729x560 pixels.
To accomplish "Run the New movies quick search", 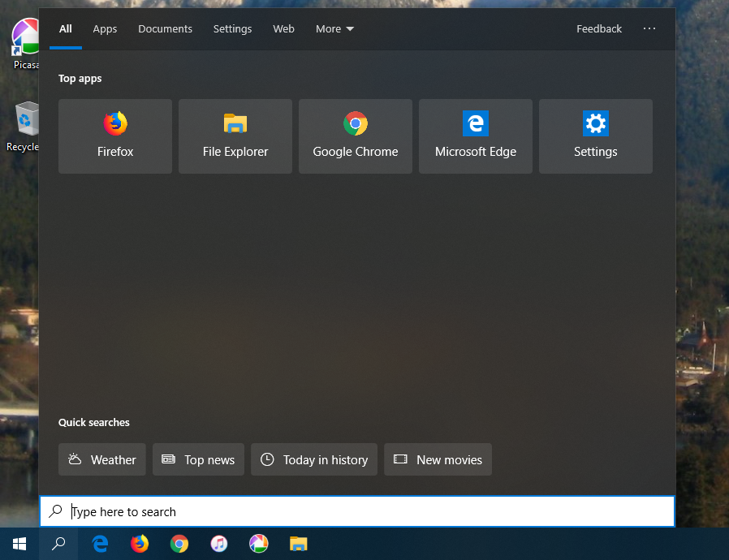I will (x=438, y=459).
